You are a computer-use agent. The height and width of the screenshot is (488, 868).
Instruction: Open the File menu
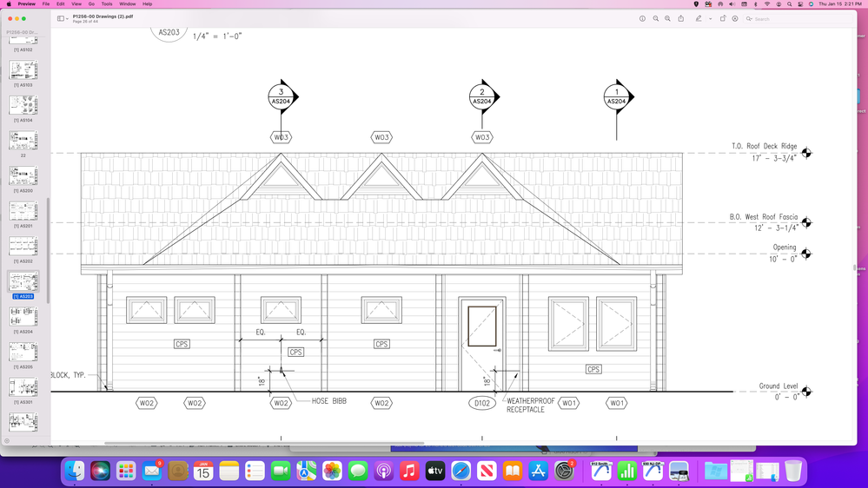tap(46, 3)
